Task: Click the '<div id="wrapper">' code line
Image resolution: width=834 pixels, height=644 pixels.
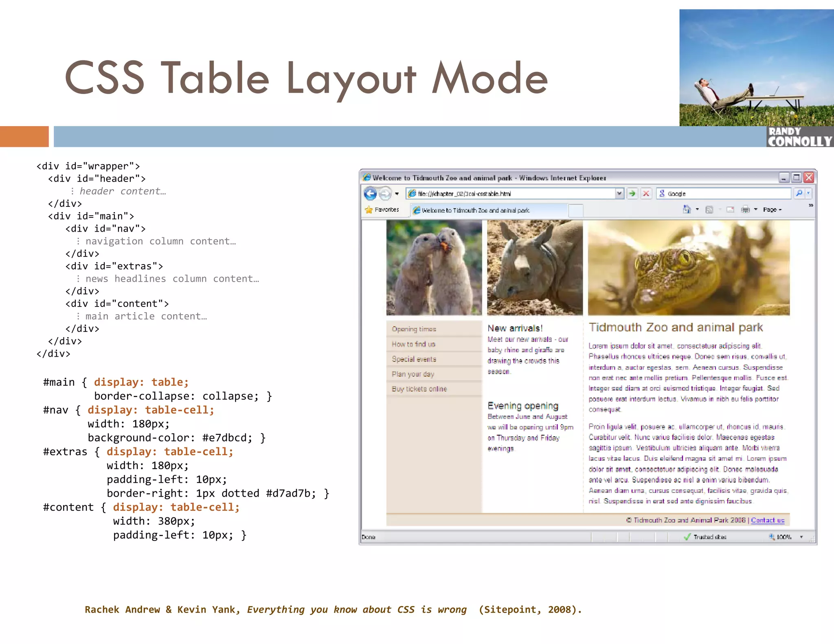Action: pos(88,166)
